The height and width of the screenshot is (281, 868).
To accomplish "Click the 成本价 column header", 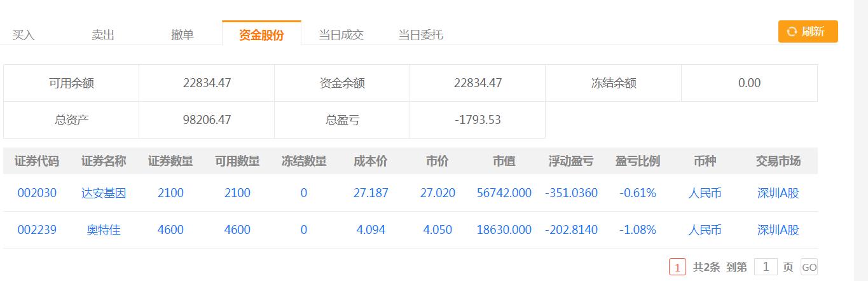I will [x=371, y=161].
